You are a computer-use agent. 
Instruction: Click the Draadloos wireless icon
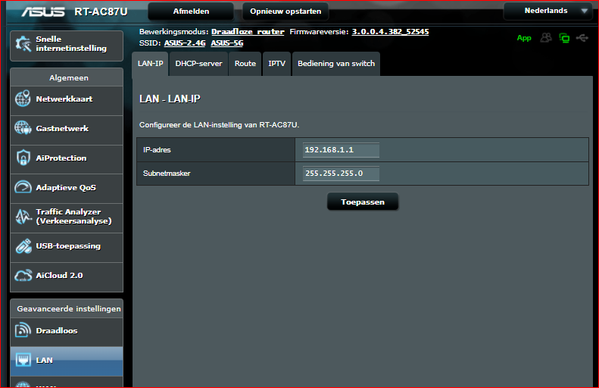pos(23,330)
